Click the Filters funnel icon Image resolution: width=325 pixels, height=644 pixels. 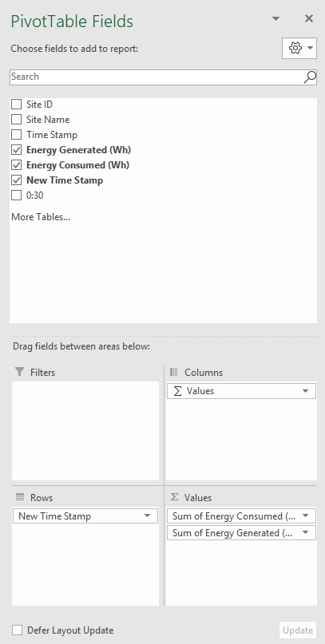[19, 372]
